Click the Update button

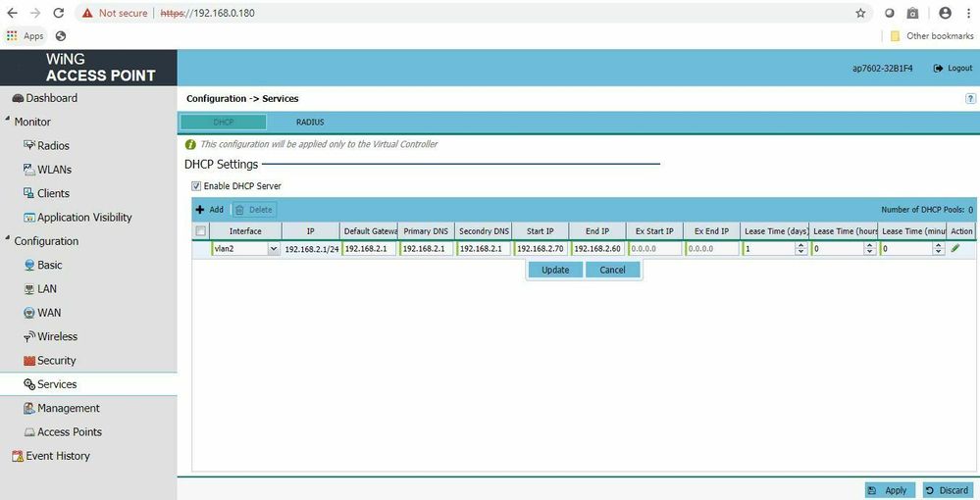pyautogui.click(x=554, y=270)
